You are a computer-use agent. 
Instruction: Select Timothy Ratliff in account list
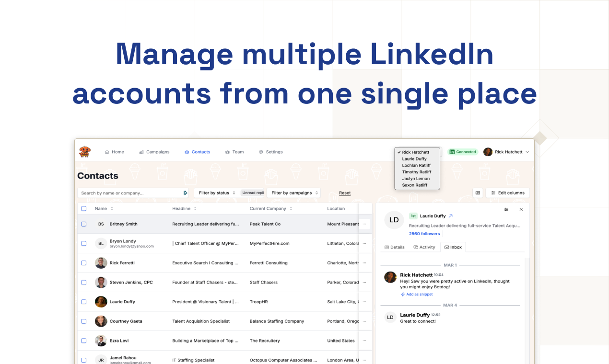pos(417,172)
